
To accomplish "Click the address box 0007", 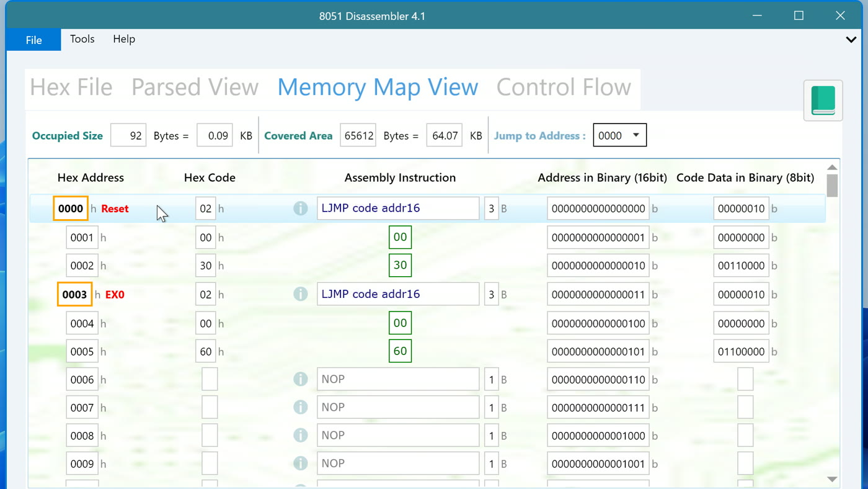I will tap(82, 407).
